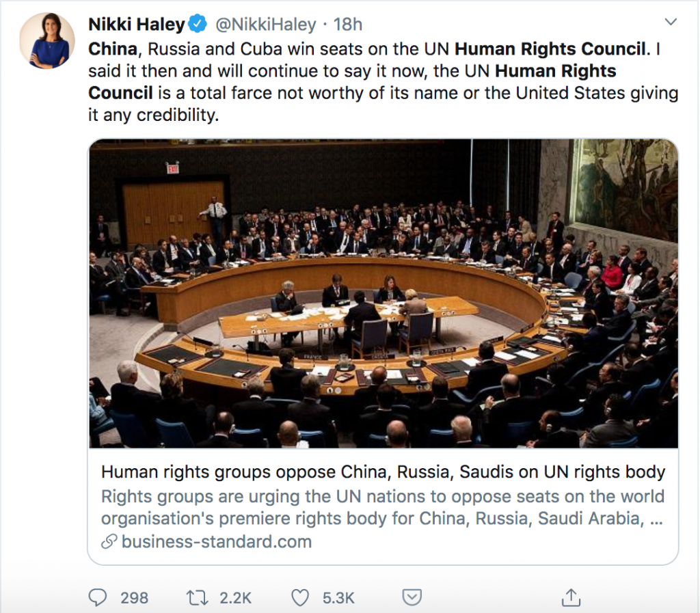Click the retweet arrows icon
This screenshot has height=613, width=700.
tap(197, 597)
